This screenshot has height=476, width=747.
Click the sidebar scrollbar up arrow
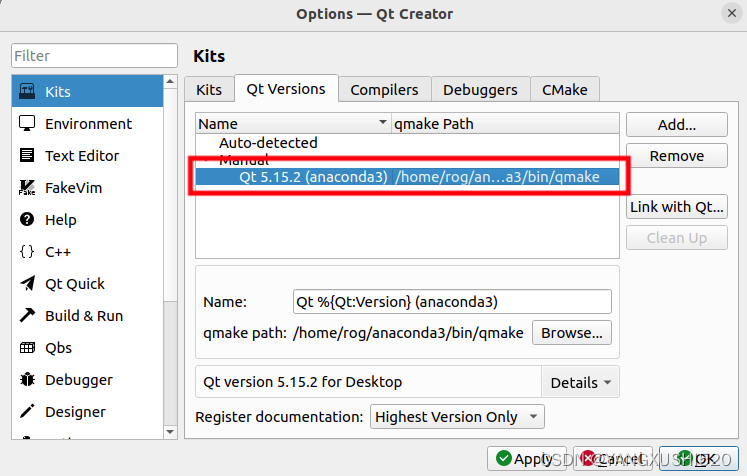coord(170,81)
